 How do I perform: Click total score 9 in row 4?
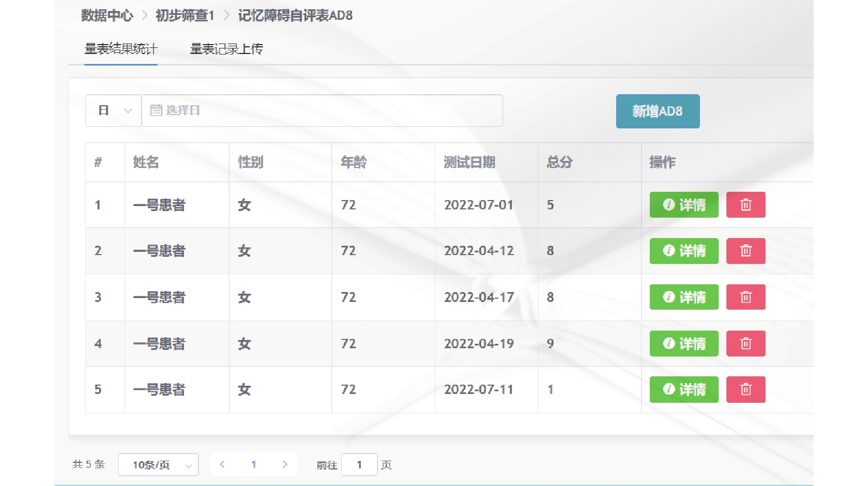(550, 343)
